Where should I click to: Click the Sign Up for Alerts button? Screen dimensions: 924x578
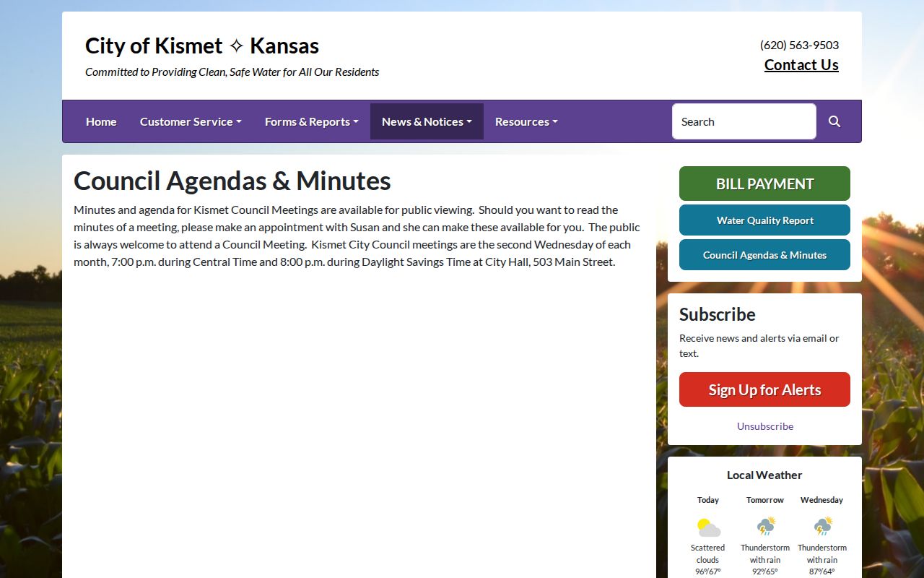coord(764,389)
